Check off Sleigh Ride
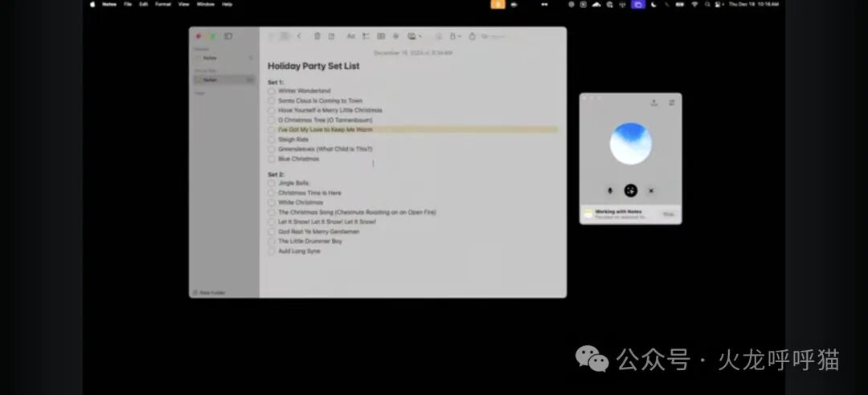The width and height of the screenshot is (868, 395). coord(272,140)
